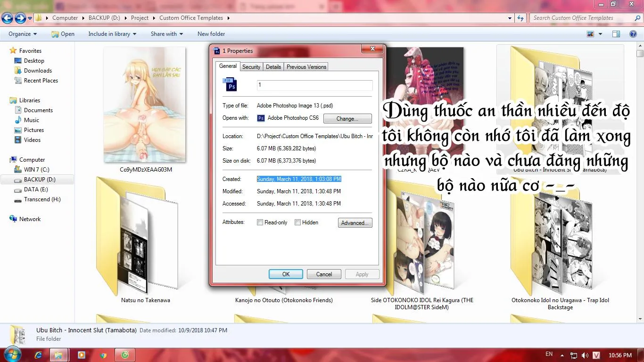The width and height of the screenshot is (644, 362).
Task: Click the network tray icon
Action: (x=574, y=355)
